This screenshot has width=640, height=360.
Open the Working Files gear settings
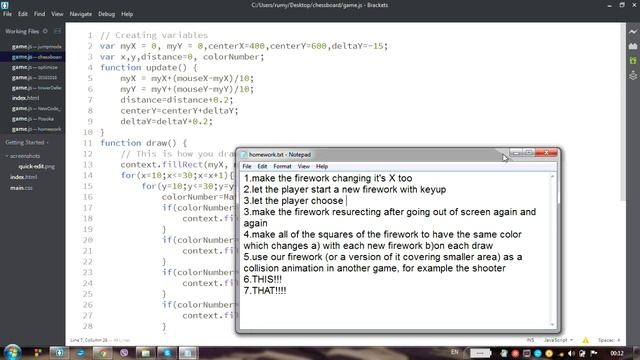(x=45, y=31)
